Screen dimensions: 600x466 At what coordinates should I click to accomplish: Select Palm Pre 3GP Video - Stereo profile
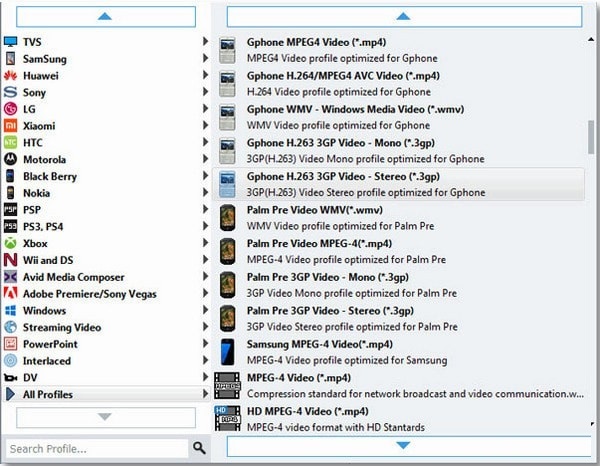[398, 318]
